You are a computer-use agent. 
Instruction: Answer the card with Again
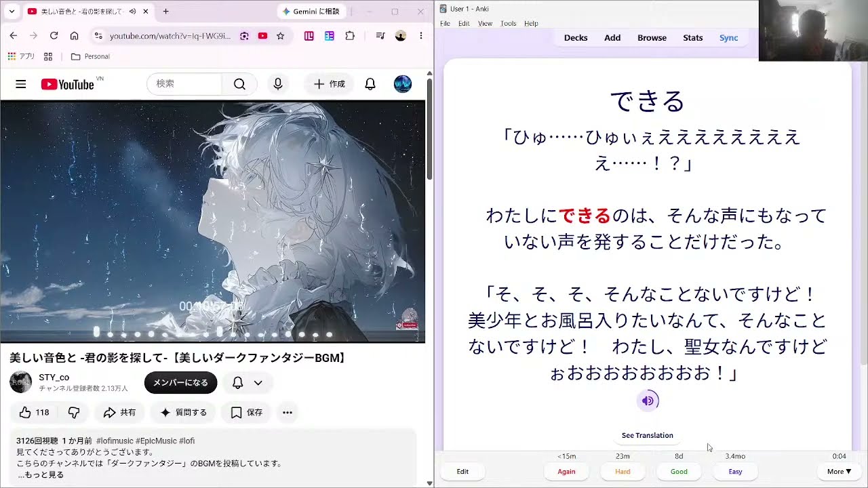coord(566,472)
